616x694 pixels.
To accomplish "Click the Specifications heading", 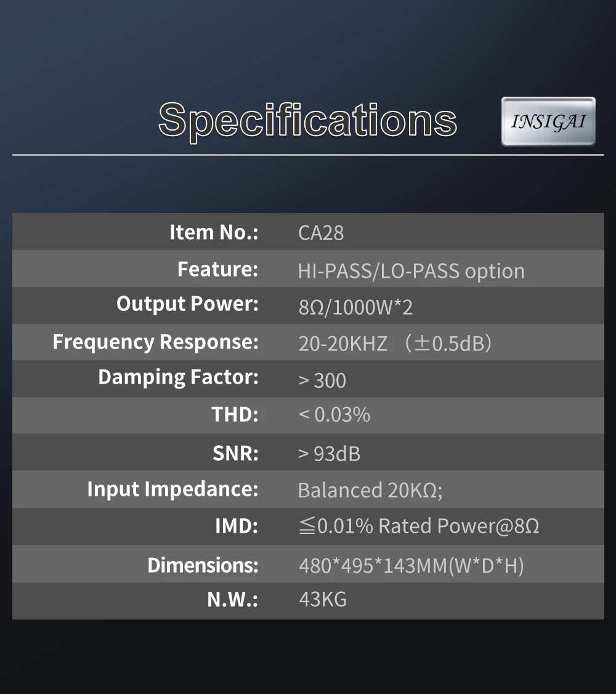I will click(x=307, y=119).
